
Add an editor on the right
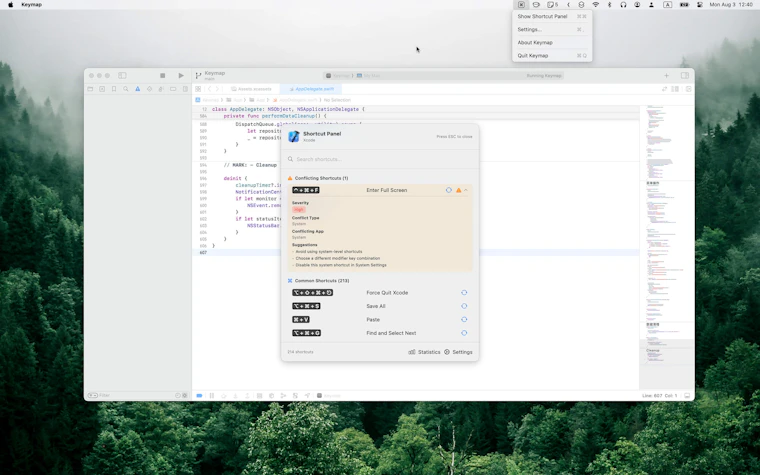688,89
